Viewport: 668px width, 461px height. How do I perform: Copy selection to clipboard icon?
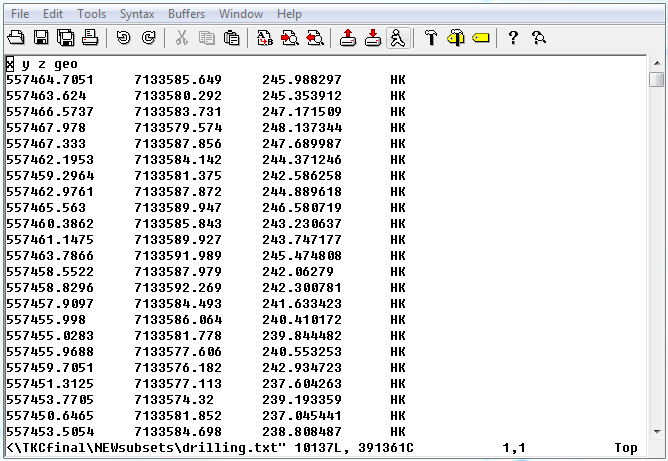[207, 38]
